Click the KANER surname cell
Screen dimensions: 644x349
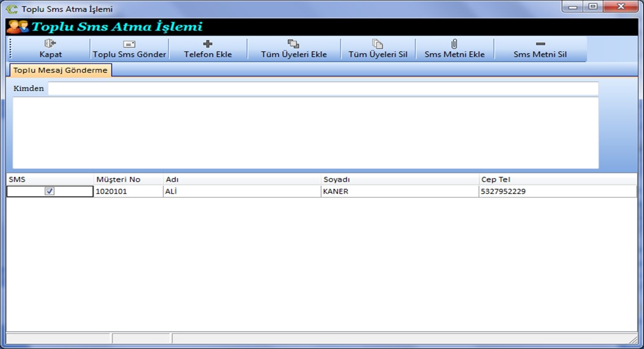click(x=335, y=191)
